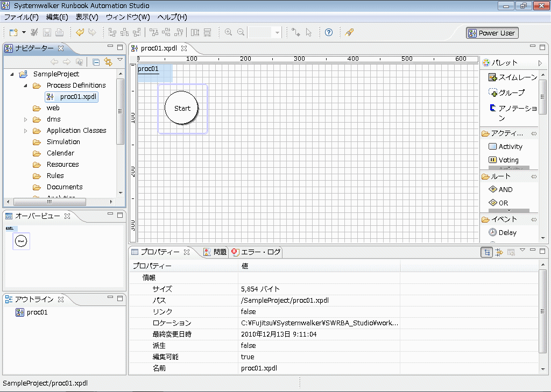Click the Zoom Out magnifier icon
This screenshot has width=551, height=392.
click(x=241, y=32)
